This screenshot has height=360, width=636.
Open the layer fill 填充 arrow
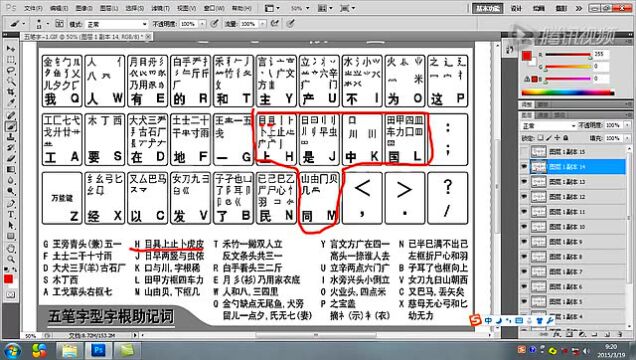[x=627, y=138]
